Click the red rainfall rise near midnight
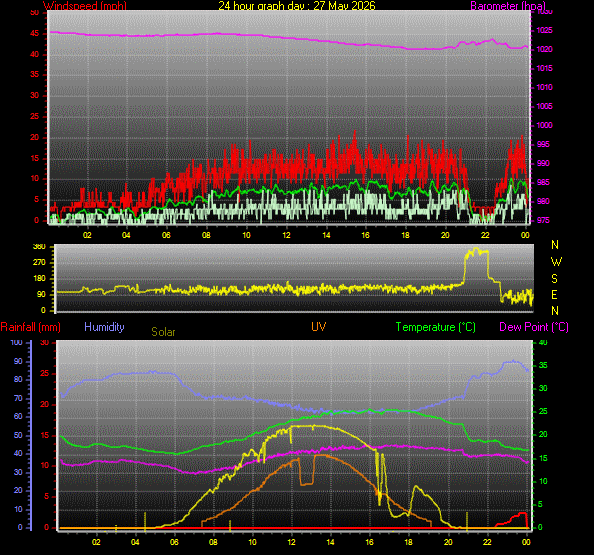The image size is (594, 555). [x=512, y=520]
